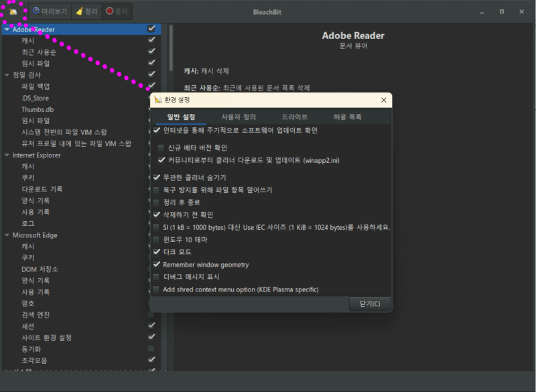Collapse the Adobe Reader tree group
The width and height of the screenshot is (536, 392).
pyautogui.click(x=7, y=29)
